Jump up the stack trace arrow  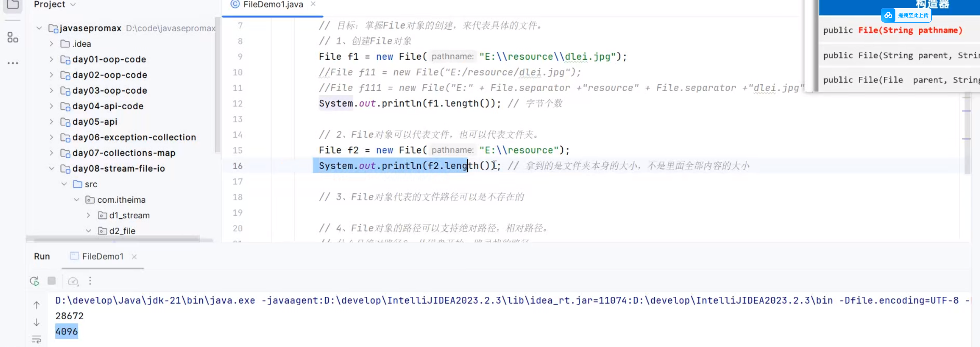click(36, 305)
